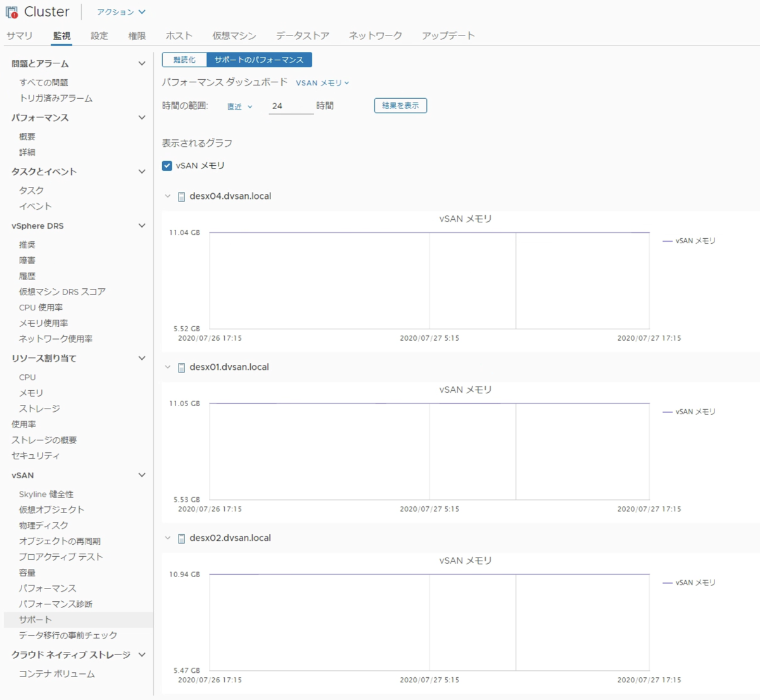760x700 pixels.
Task: Open ストレージの概要 in the sidebar
Action: click(44, 440)
